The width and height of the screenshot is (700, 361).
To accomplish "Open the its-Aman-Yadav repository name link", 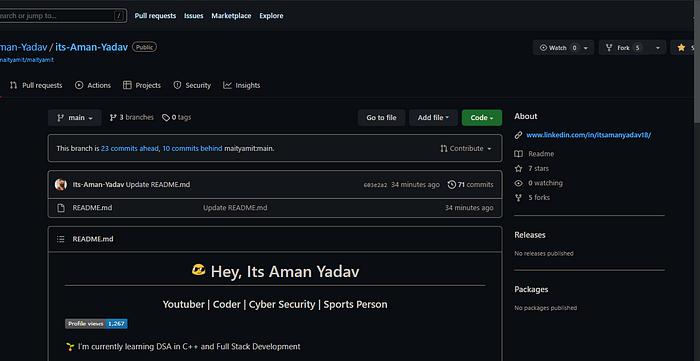I will [92, 47].
